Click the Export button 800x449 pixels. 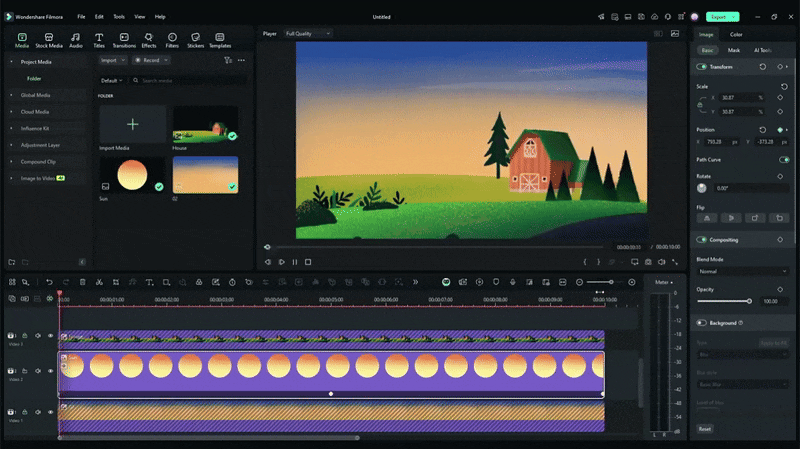721,17
